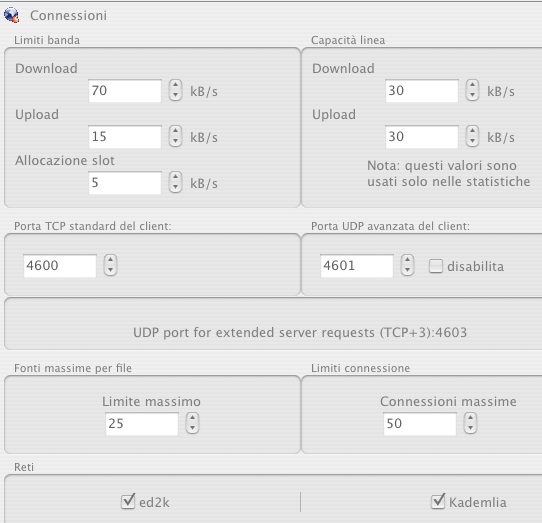Increase Connessioni massime with up arrow

click(470, 418)
